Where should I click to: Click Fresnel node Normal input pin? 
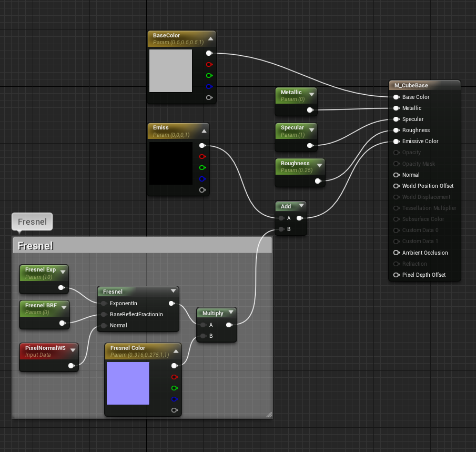pos(104,326)
